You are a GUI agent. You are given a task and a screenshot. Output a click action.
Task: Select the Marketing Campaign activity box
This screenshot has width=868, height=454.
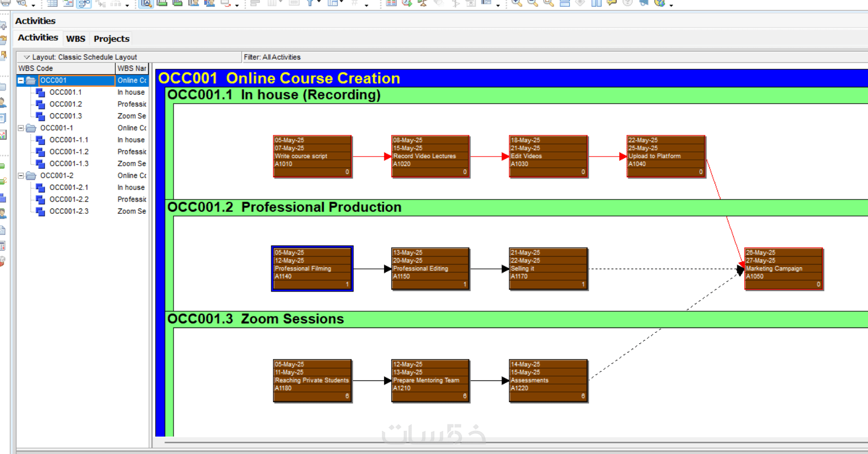[x=783, y=268]
